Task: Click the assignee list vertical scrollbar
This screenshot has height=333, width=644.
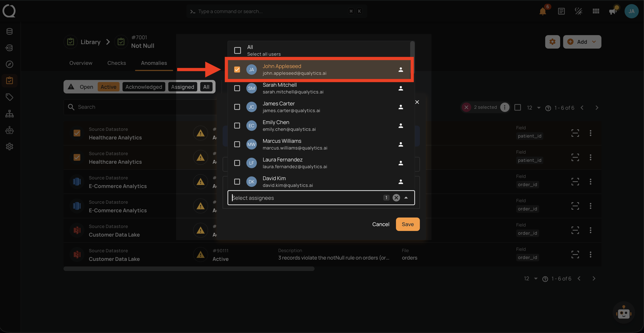Action: (412, 58)
